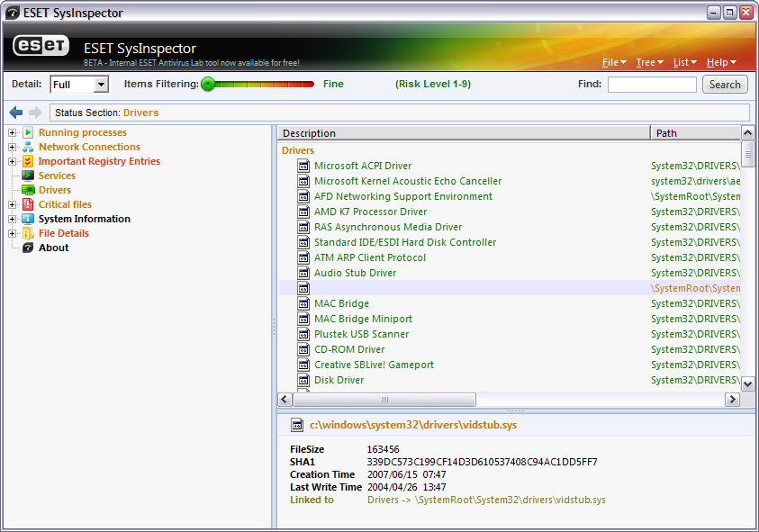Click the horizontal scroll right arrow
This screenshot has height=532, width=759.
[x=732, y=400]
